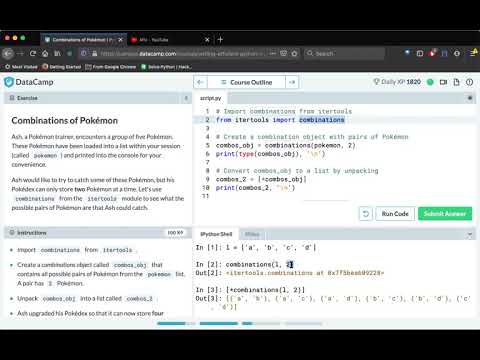Click the tracking protection shield icon

click(x=84, y=53)
